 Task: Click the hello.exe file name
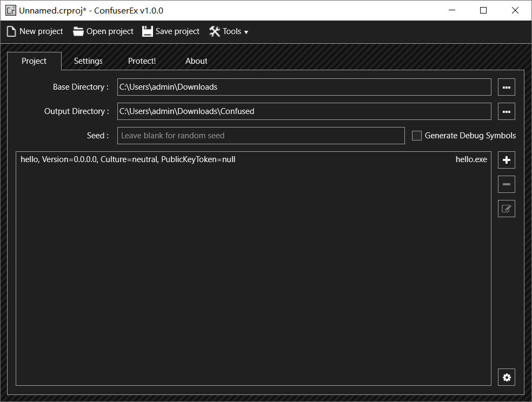[x=471, y=159]
